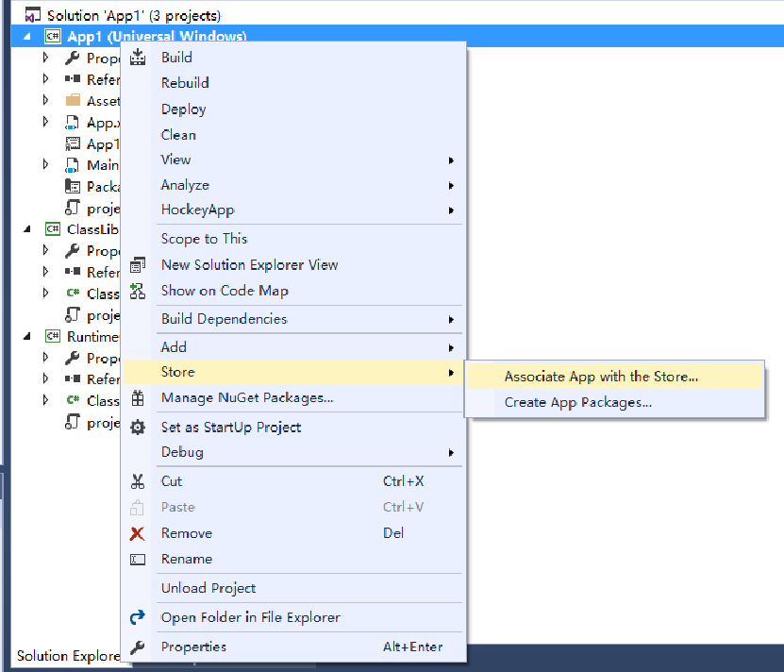The width and height of the screenshot is (784, 672).
Task: Expand the App1 Properties node
Action: click(45, 58)
